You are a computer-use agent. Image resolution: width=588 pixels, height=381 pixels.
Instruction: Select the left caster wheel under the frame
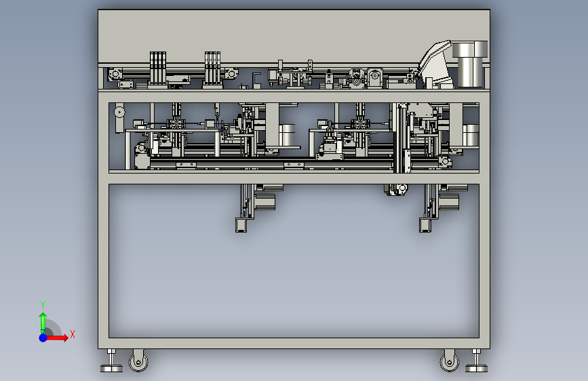138,361
